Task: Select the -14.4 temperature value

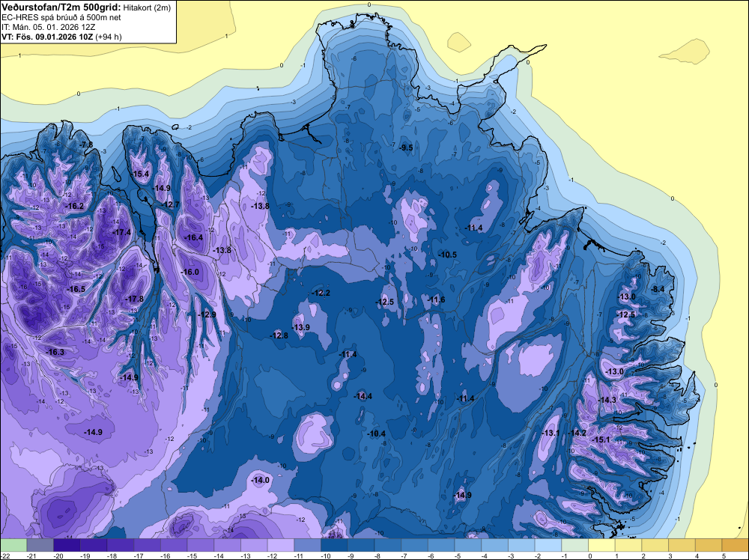Action: point(363,396)
